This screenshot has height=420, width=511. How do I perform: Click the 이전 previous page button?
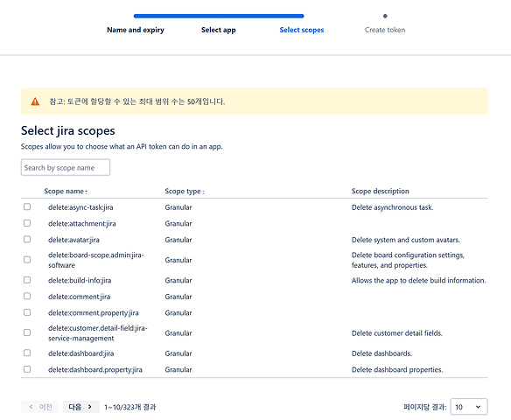pos(39,407)
